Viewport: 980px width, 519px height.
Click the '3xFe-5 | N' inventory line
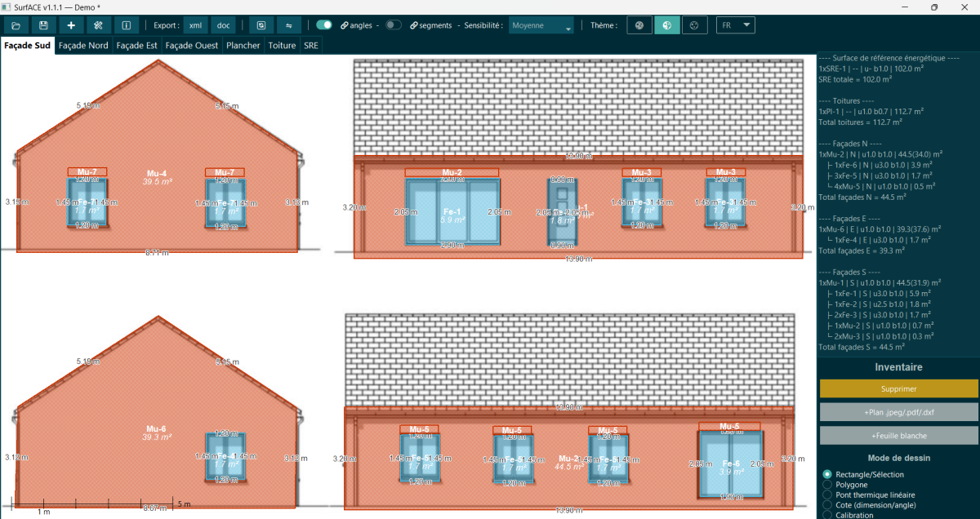[880, 175]
